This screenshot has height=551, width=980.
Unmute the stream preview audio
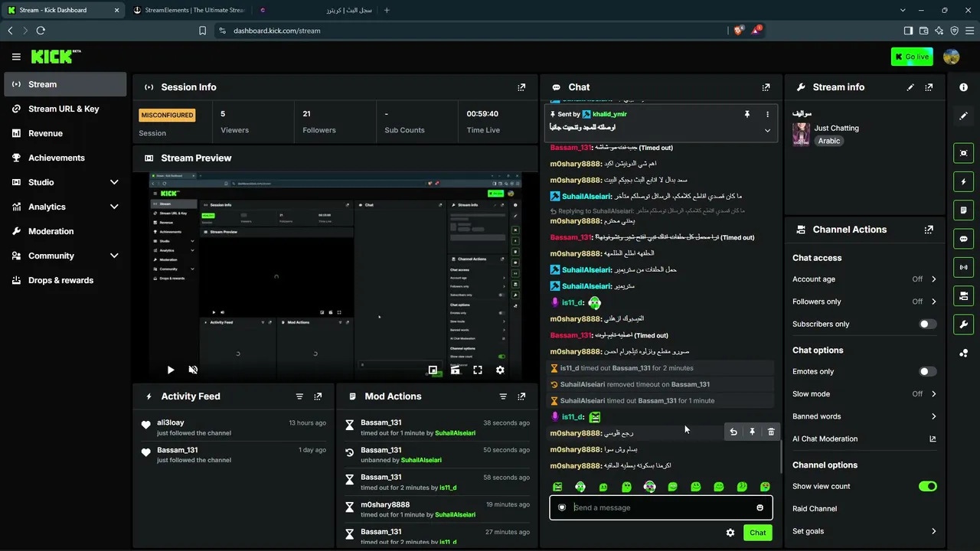pos(193,370)
